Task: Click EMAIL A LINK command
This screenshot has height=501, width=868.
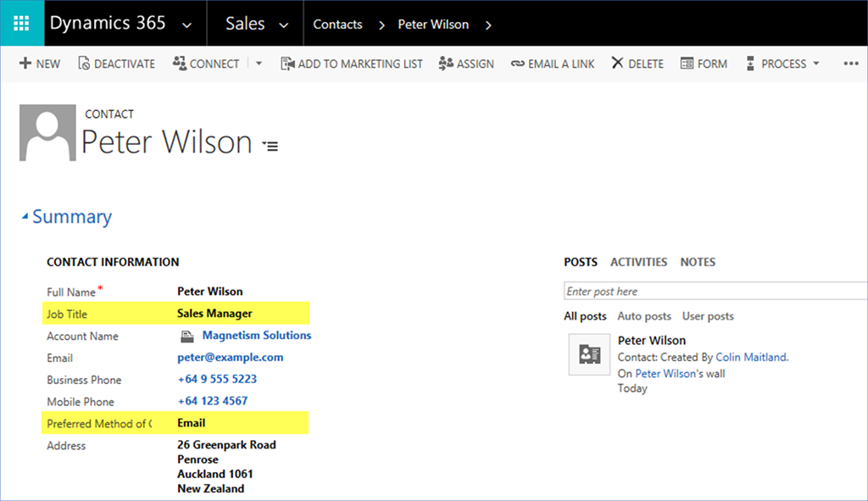Action: pyautogui.click(x=553, y=64)
